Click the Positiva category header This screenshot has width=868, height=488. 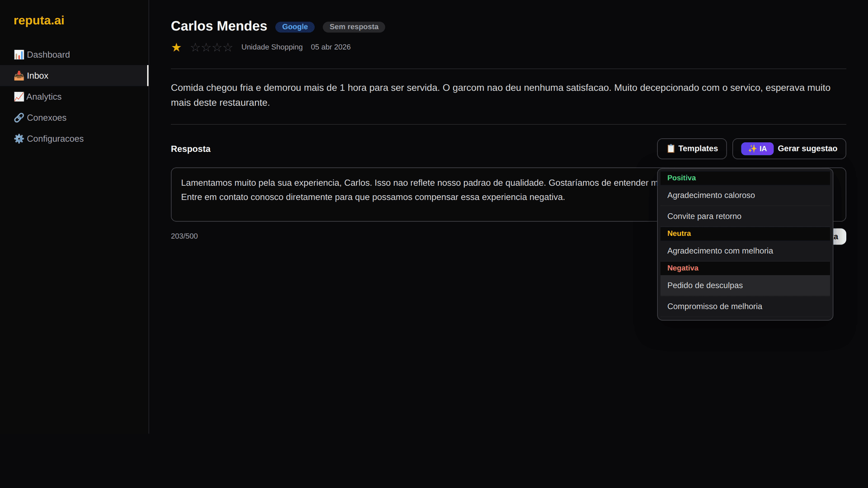745,178
